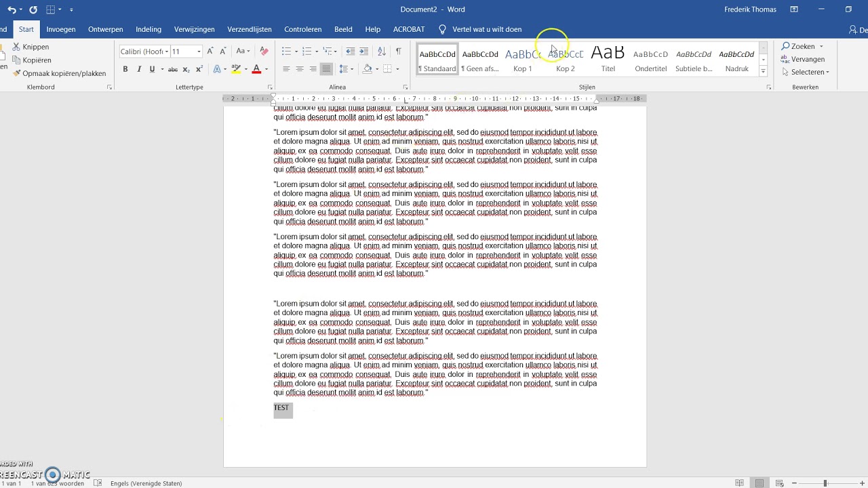Click the Undo arrow in title bar
Screen dimensions: 868x488
point(12,9)
